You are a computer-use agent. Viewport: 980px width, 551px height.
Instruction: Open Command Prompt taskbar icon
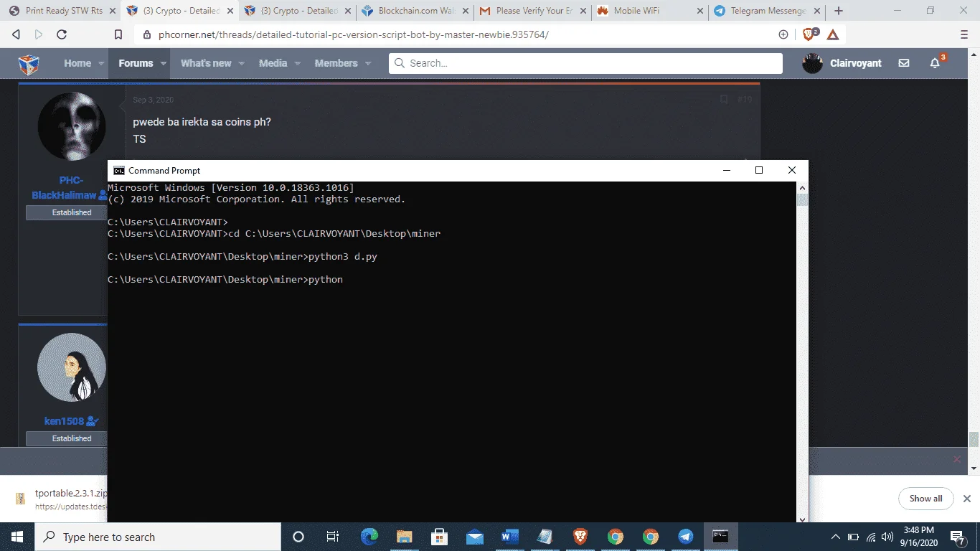721,537
